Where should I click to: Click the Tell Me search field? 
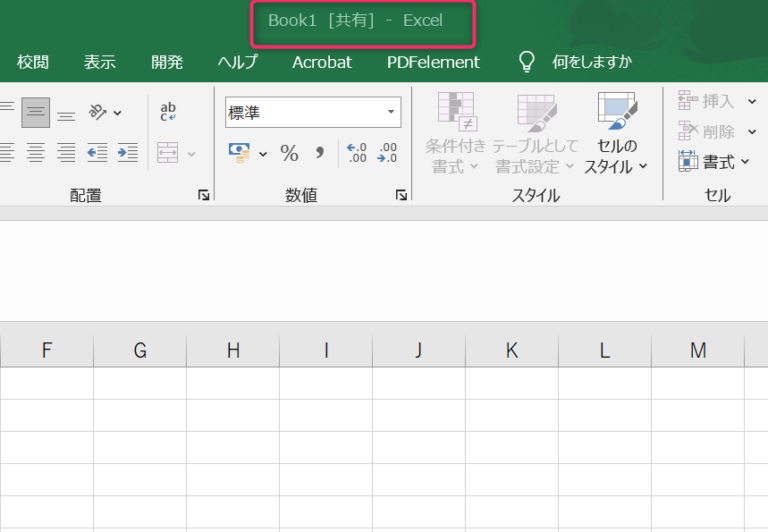click(592, 62)
